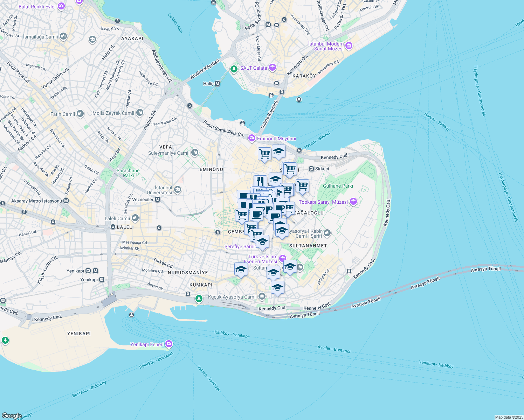Open the fork and knife restaurant marker
524x420 pixels.
click(260, 182)
